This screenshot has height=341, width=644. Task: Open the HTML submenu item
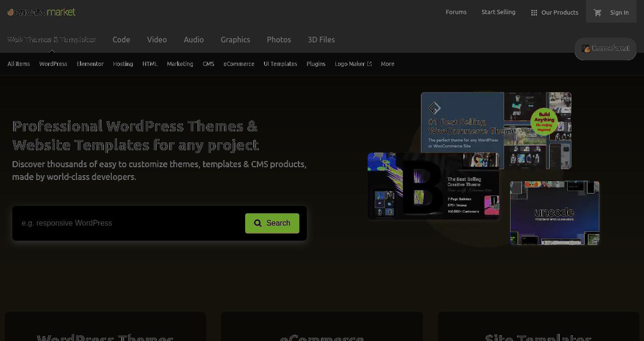[x=150, y=64]
